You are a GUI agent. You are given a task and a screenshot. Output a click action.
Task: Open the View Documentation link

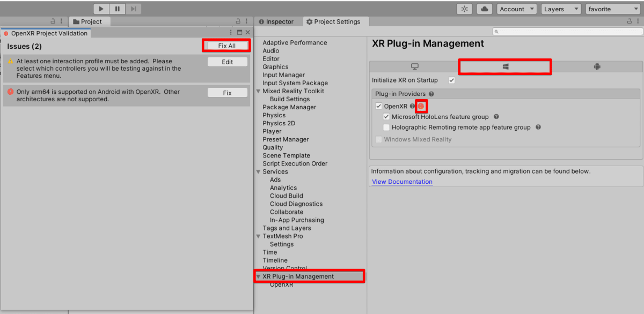pos(402,182)
